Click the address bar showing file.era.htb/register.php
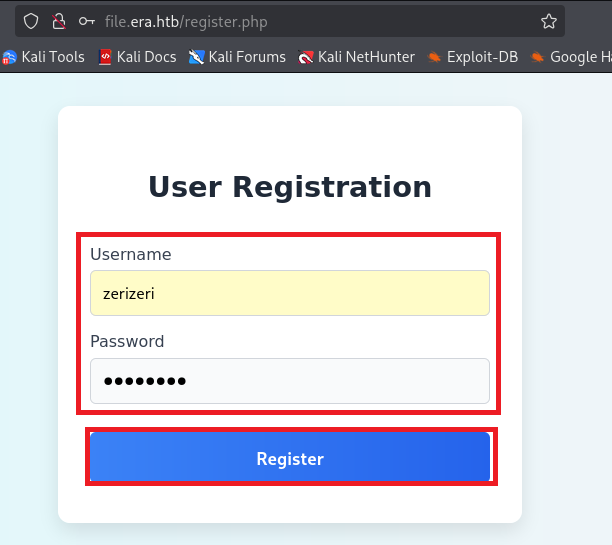The image size is (612, 545). pos(300,21)
